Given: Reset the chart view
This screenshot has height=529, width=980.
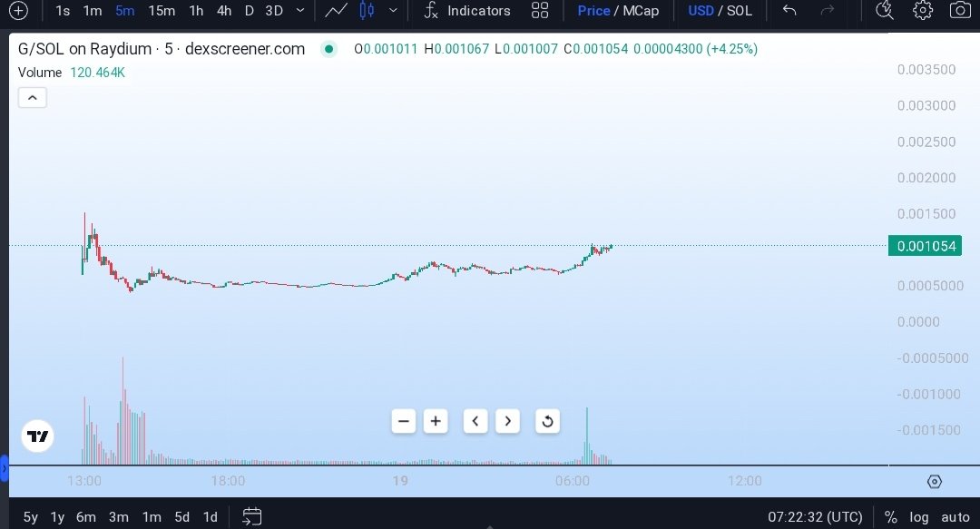Looking at the screenshot, I should (547, 421).
